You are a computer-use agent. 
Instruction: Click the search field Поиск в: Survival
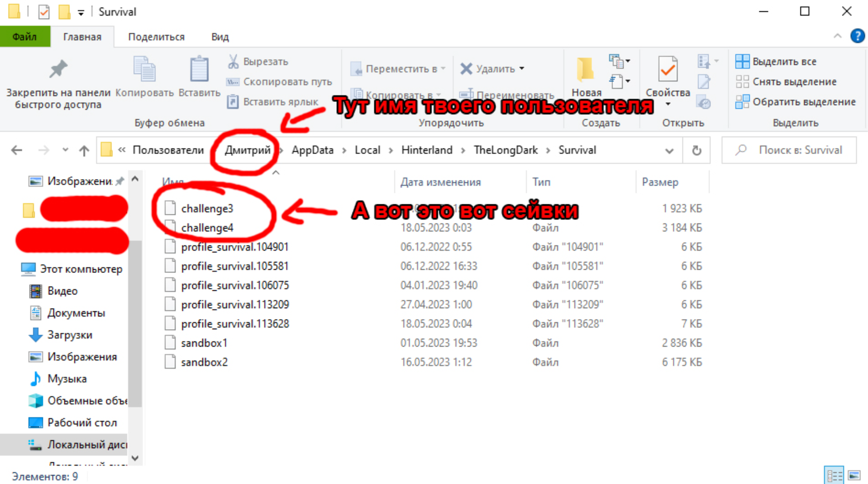point(789,150)
